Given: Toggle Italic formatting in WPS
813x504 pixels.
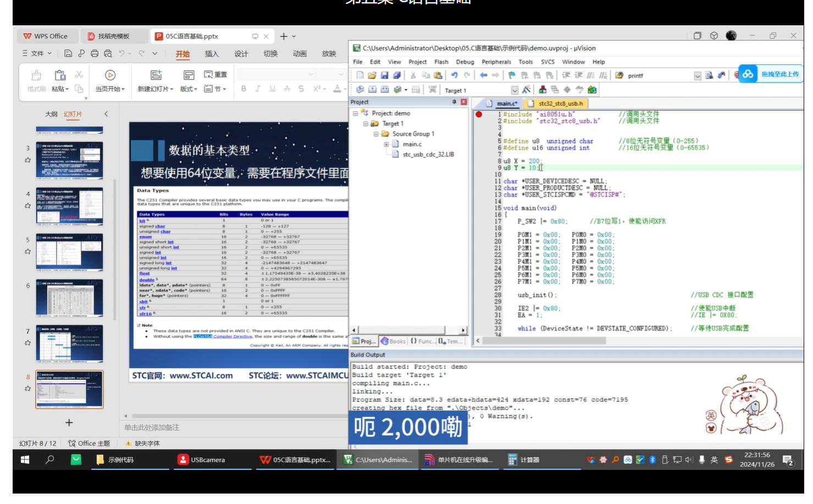Looking at the screenshot, I should [257, 88].
